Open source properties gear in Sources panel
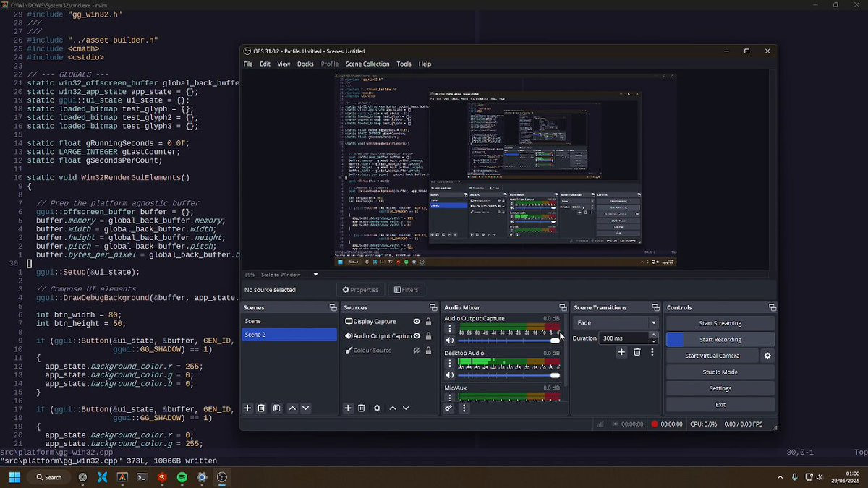 [x=377, y=408]
